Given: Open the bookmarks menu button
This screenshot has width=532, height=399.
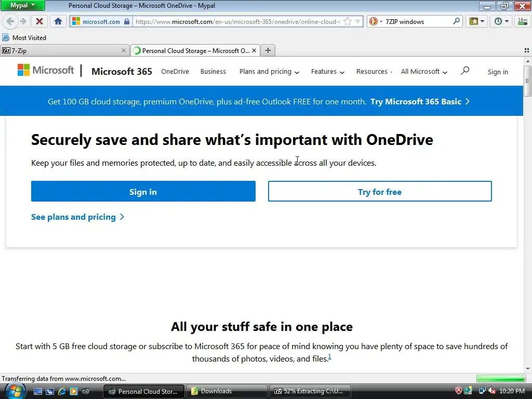Looking at the screenshot, I should [x=477, y=21].
